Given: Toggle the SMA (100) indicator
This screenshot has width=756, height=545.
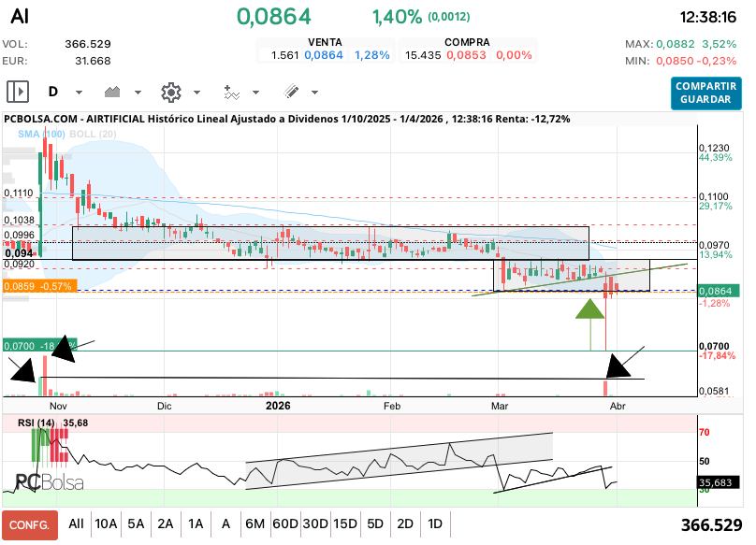Looking at the screenshot, I should (41, 134).
